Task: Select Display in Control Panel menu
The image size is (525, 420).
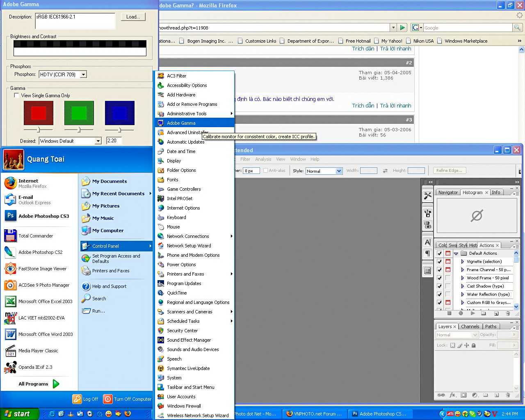Action: 174,161
